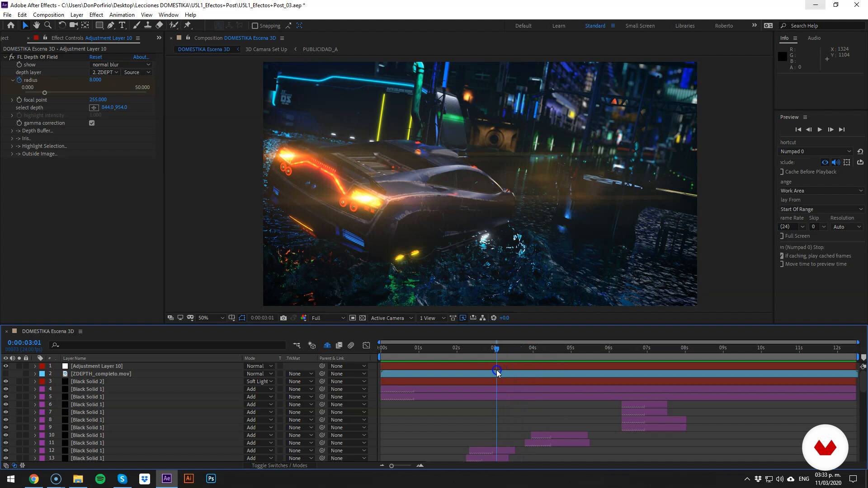
Task: Switch to the Learn workspace
Action: [x=559, y=26]
